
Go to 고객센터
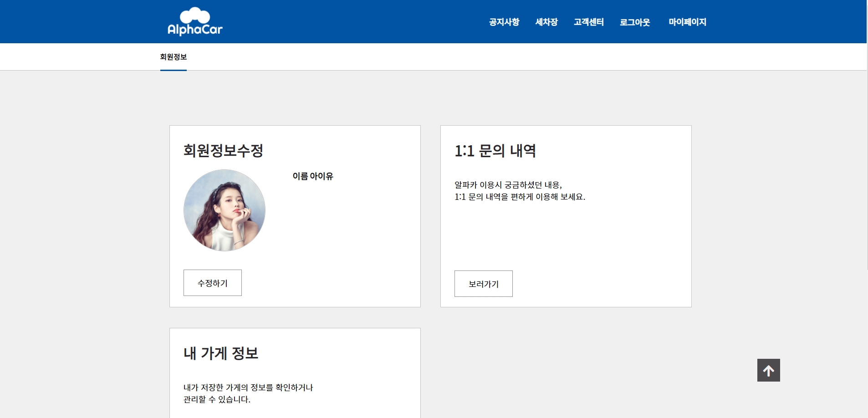589,22
